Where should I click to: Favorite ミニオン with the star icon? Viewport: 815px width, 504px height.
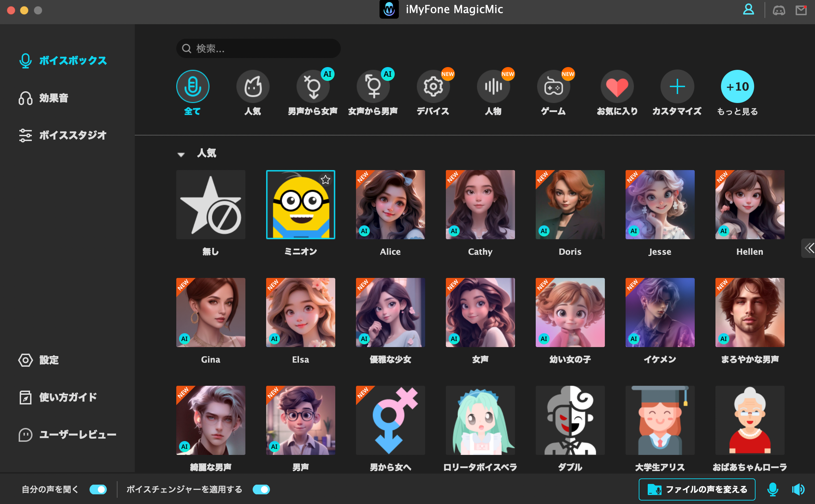(326, 180)
